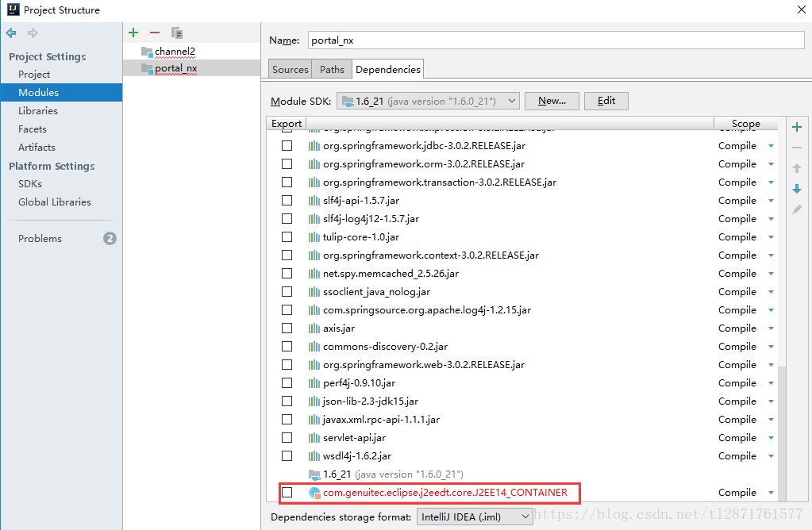This screenshot has width=812, height=530.
Task: Move the dependency up with the arrow icon
Action: (x=797, y=168)
